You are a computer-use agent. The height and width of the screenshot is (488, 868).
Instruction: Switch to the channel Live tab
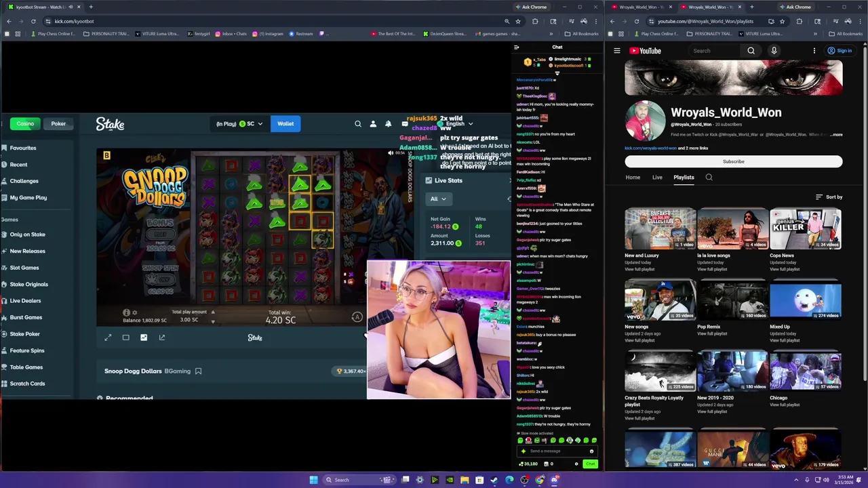pyautogui.click(x=657, y=178)
